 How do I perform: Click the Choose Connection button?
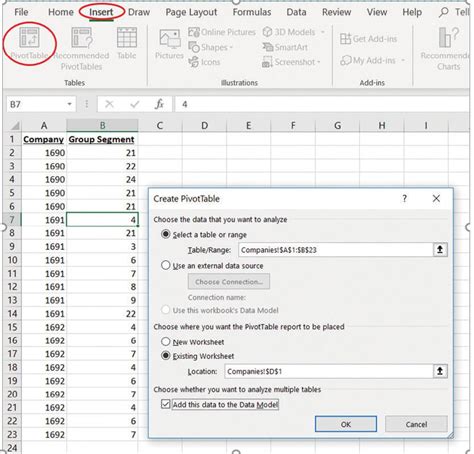[x=229, y=282]
